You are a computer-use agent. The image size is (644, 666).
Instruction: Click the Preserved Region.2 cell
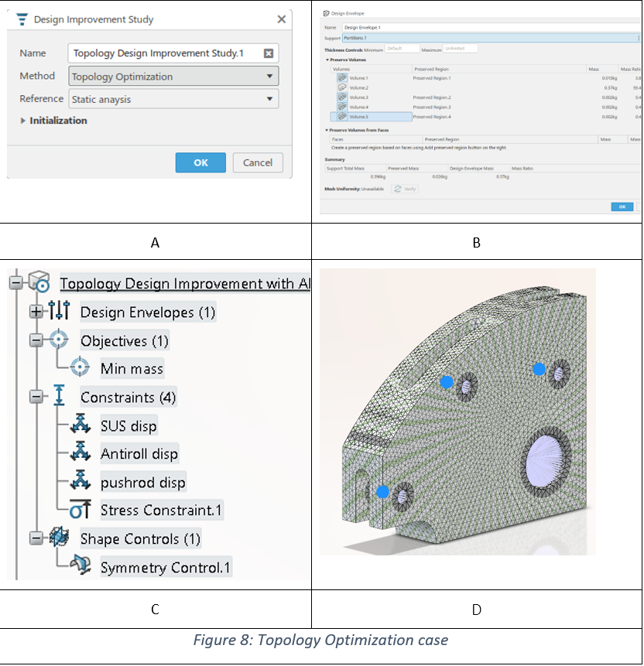(431, 97)
